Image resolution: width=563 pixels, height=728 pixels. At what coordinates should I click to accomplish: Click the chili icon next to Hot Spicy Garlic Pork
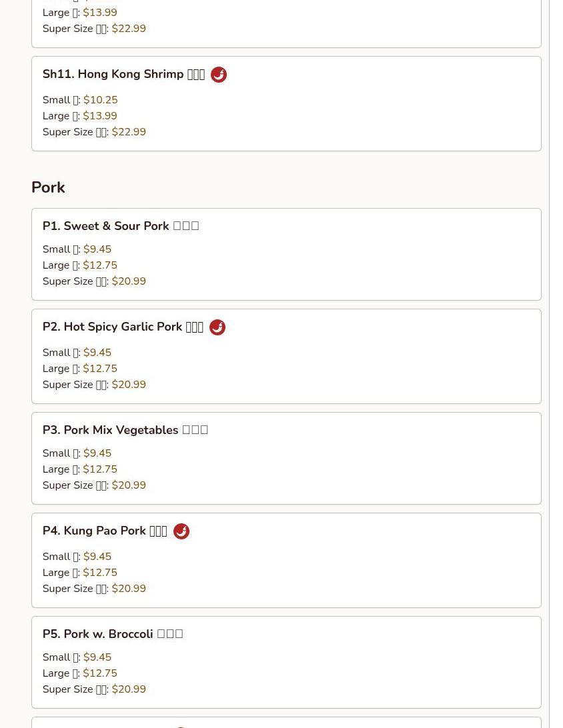217,327
